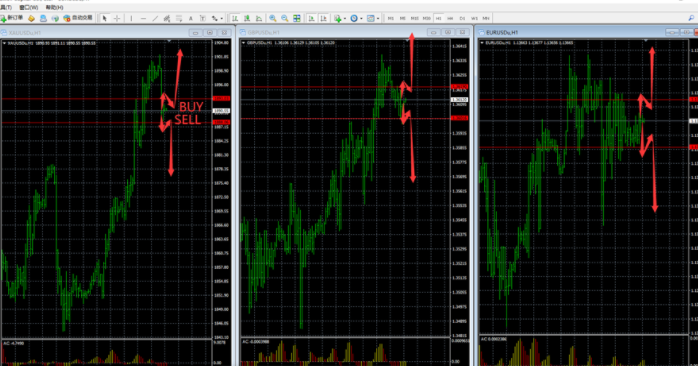Tile the chart windows icon
698x366 pixels.
click(296, 18)
